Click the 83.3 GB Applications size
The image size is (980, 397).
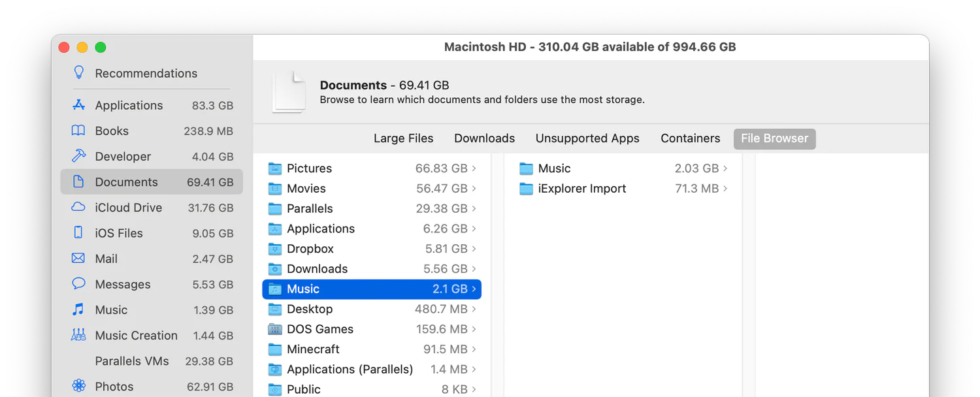(x=212, y=105)
